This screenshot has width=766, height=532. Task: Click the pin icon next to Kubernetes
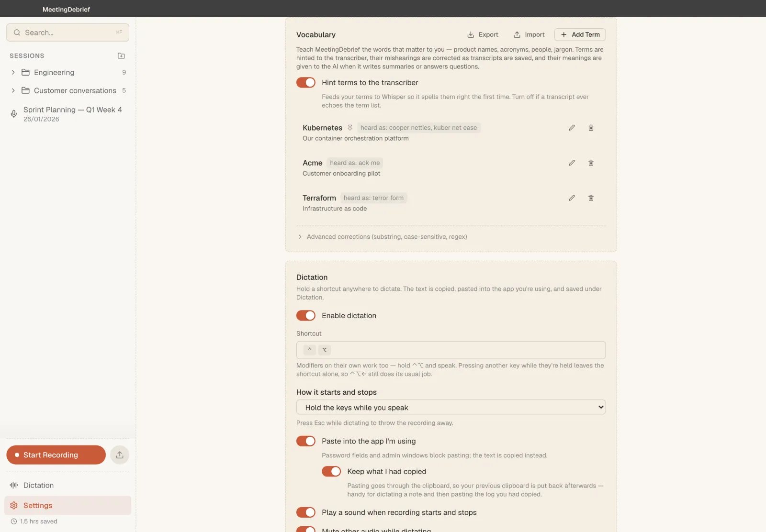click(x=350, y=128)
